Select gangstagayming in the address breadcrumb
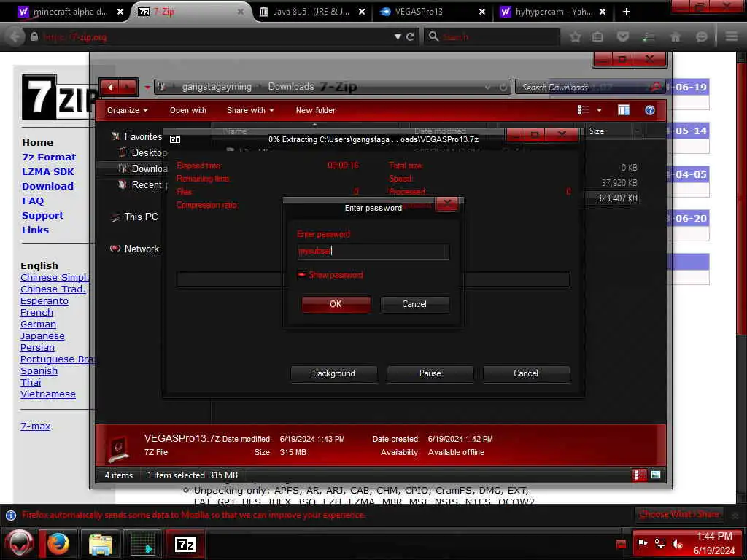 217,87
